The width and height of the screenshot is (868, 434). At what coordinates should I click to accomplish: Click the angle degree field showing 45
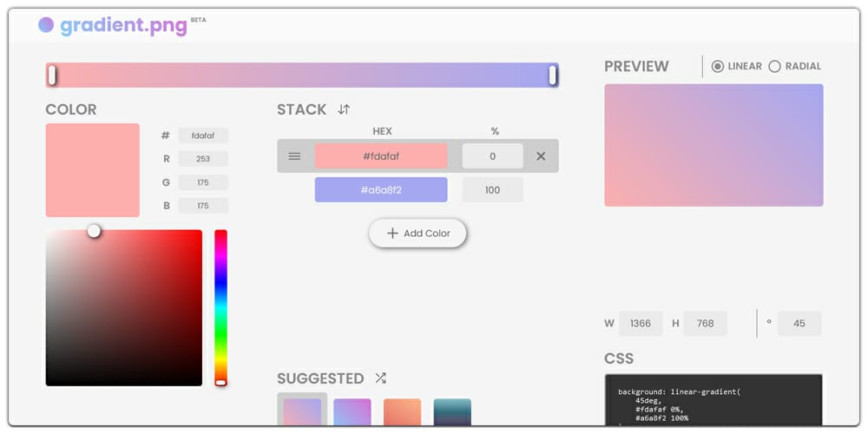click(x=799, y=324)
